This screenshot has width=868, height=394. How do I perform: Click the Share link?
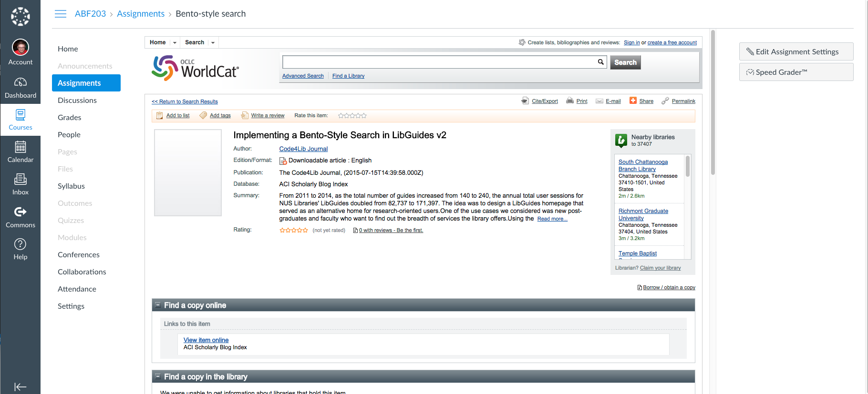click(x=646, y=101)
